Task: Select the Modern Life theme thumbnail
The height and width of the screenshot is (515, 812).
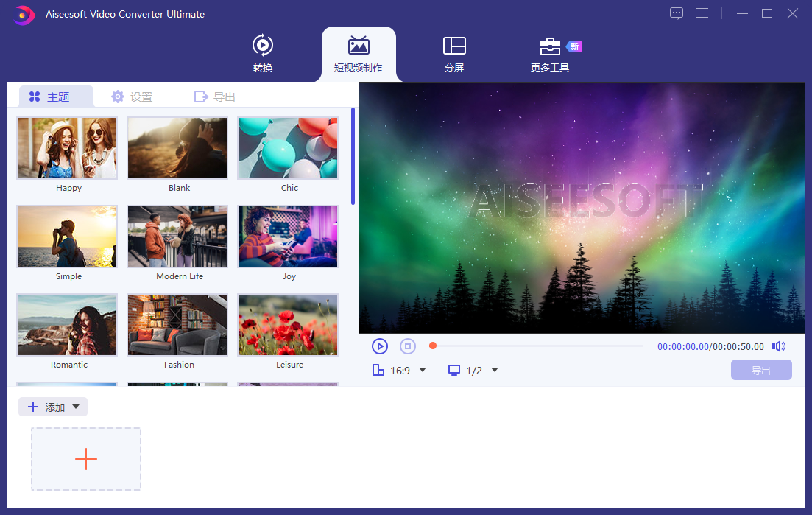Action: pyautogui.click(x=177, y=237)
